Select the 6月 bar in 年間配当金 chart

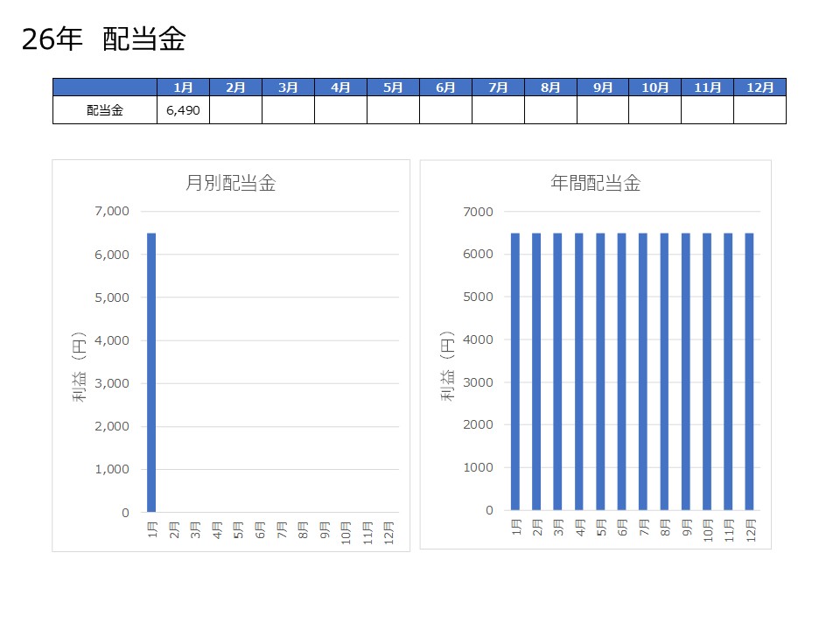click(x=621, y=372)
